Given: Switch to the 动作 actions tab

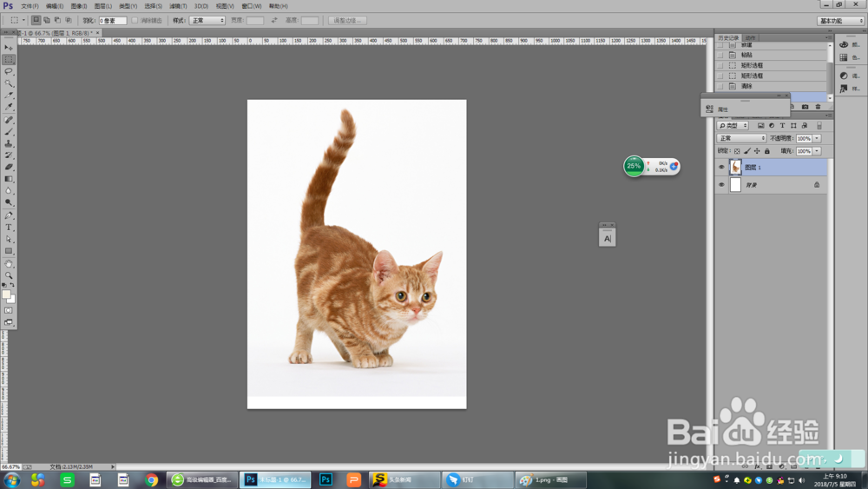Looking at the screenshot, I should 751,37.
